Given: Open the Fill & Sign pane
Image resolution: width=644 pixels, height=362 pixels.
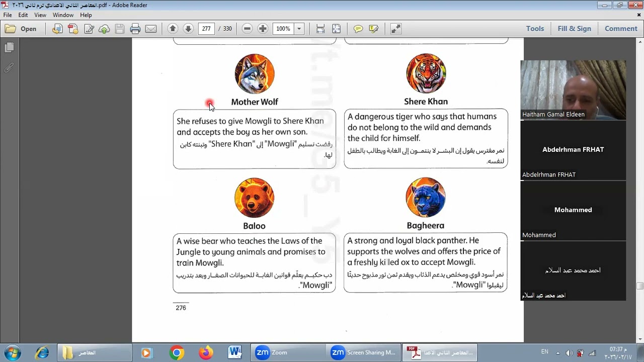Looking at the screenshot, I should tap(574, 29).
